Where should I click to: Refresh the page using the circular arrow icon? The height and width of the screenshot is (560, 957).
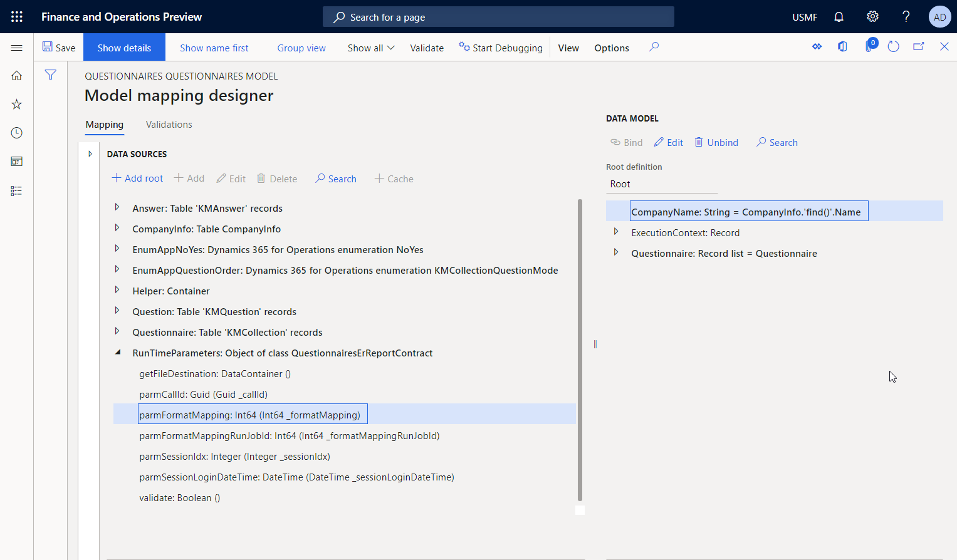coord(893,46)
